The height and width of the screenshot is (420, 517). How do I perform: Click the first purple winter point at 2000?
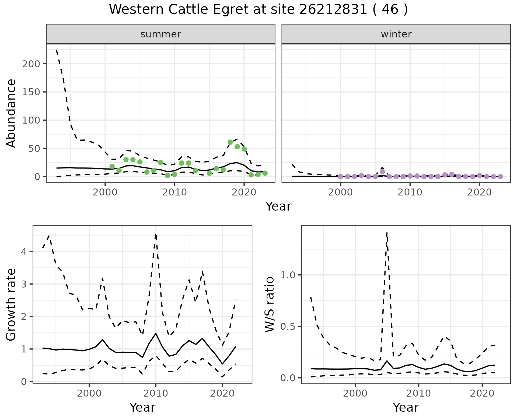pyautogui.click(x=340, y=177)
